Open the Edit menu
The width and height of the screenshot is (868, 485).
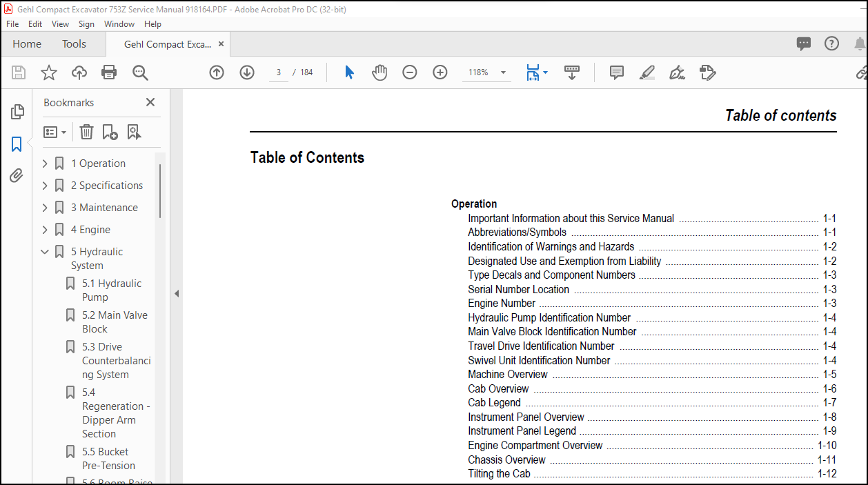tap(35, 23)
